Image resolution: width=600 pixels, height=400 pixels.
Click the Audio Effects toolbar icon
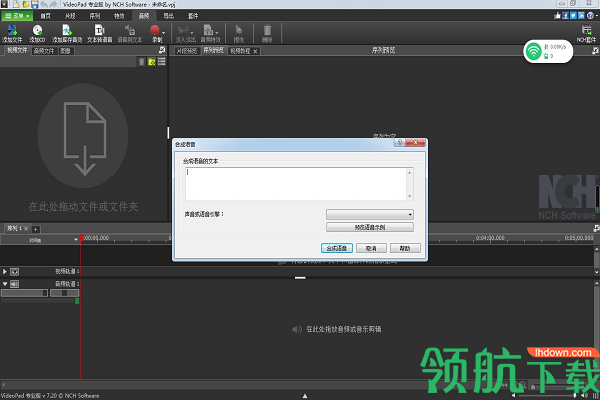pyautogui.click(x=208, y=30)
